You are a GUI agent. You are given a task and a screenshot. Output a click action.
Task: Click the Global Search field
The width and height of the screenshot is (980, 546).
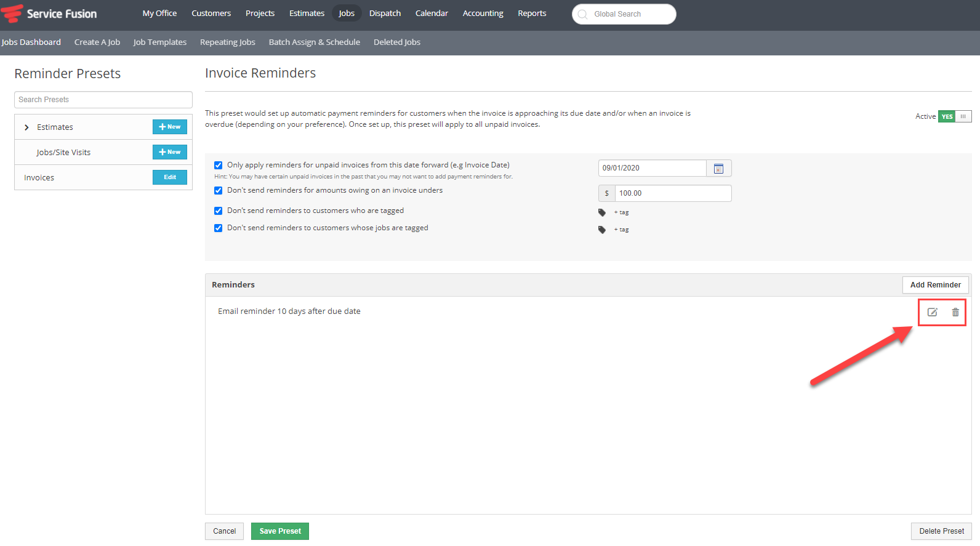coord(624,14)
